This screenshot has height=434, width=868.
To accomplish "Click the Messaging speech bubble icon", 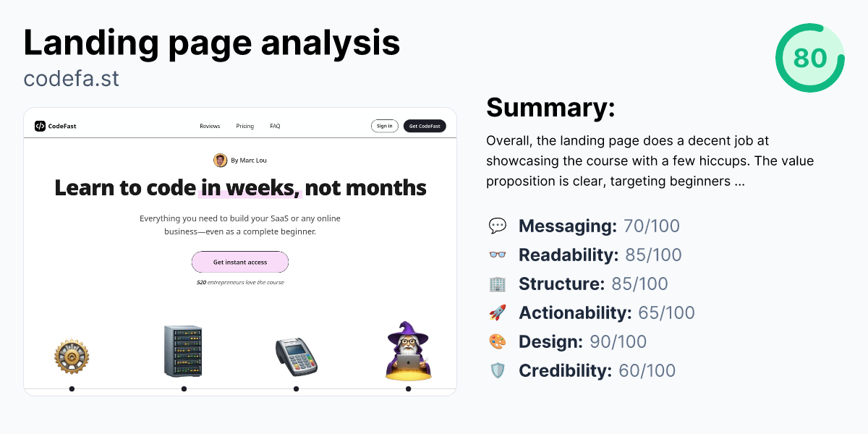I will coord(498,226).
